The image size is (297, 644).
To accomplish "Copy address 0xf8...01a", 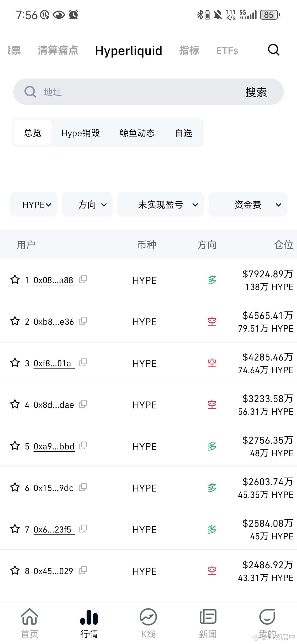I will coord(83,362).
